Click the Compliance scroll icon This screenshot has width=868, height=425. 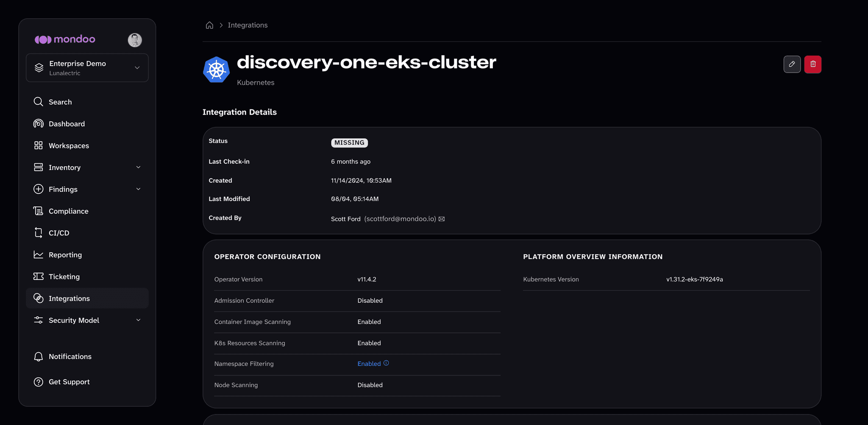tap(38, 211)
